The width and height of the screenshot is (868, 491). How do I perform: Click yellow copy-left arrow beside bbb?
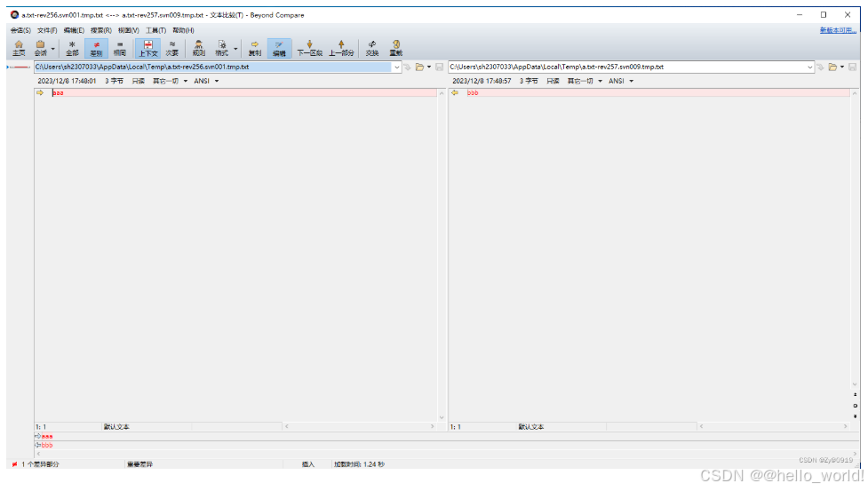pyautogui.click(x=455, y=93)
